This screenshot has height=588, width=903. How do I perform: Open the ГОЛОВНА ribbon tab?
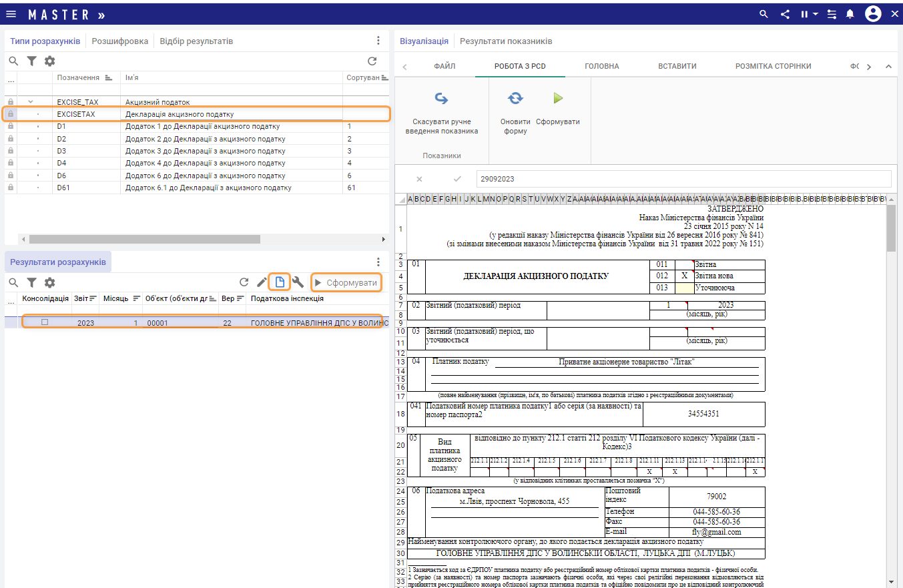click(601, 66)
